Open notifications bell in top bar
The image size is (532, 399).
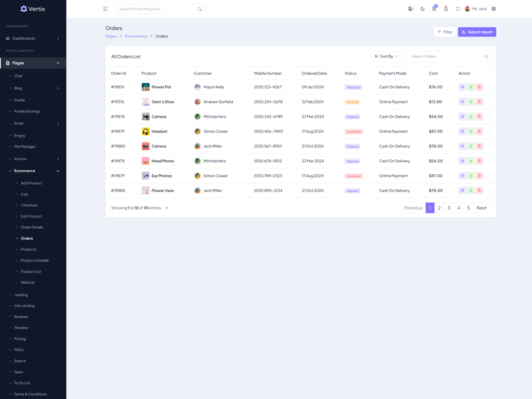click(x=446, y=9)
